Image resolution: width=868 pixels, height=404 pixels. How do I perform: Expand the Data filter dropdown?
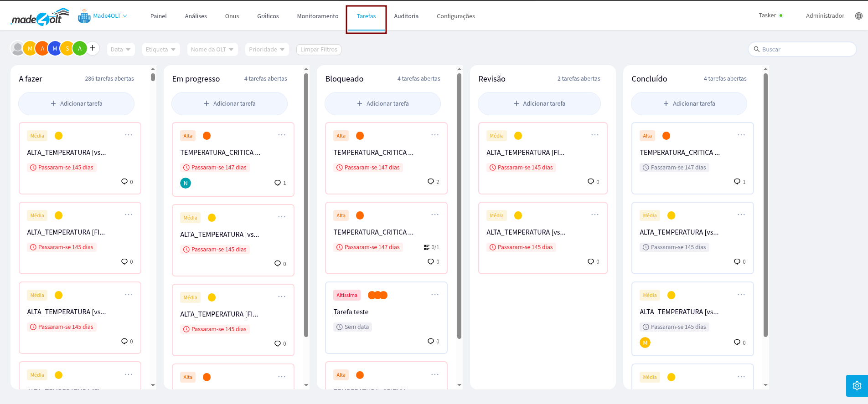[120, 49]
